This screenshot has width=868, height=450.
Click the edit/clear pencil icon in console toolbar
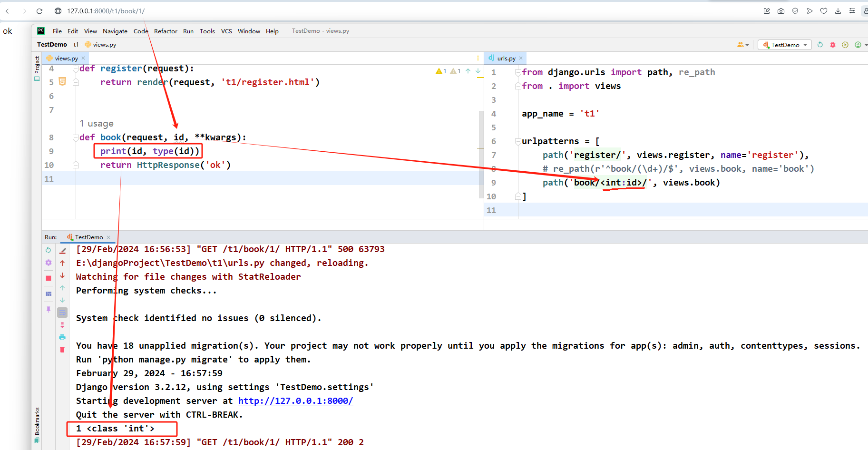click(x=62, y=251)
